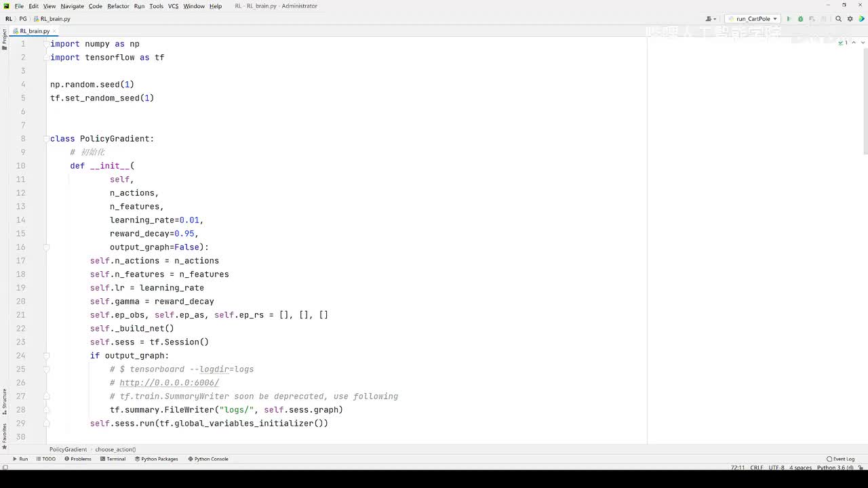Change UTF-8 file encoding in status bar
This screenshot has height=488, width=868.
(776, 468)
